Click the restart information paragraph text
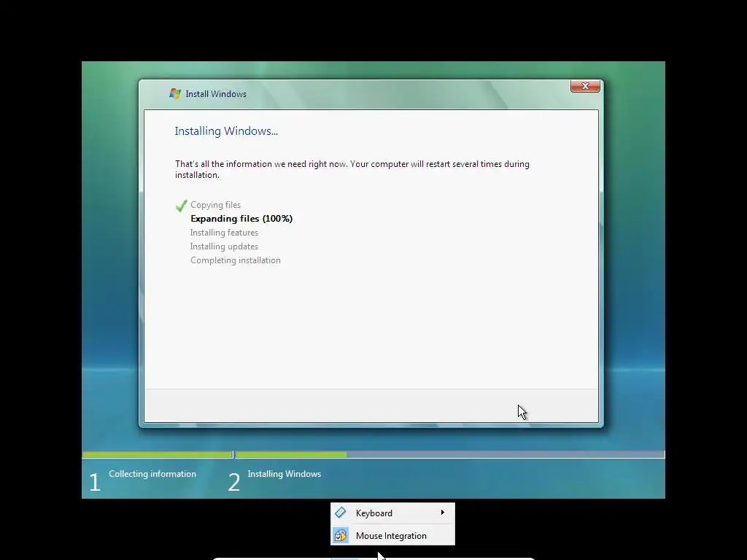Image resolution: width=747 pixels, height=560 pixels. (352, 169)
